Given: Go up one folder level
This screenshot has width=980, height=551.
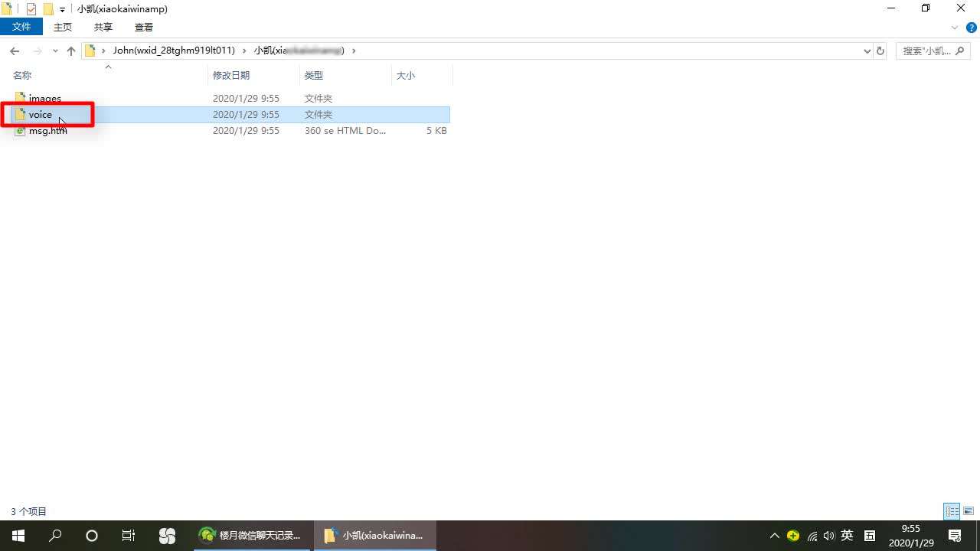Looking at the screenshot, I should click(x=71, y=51).
